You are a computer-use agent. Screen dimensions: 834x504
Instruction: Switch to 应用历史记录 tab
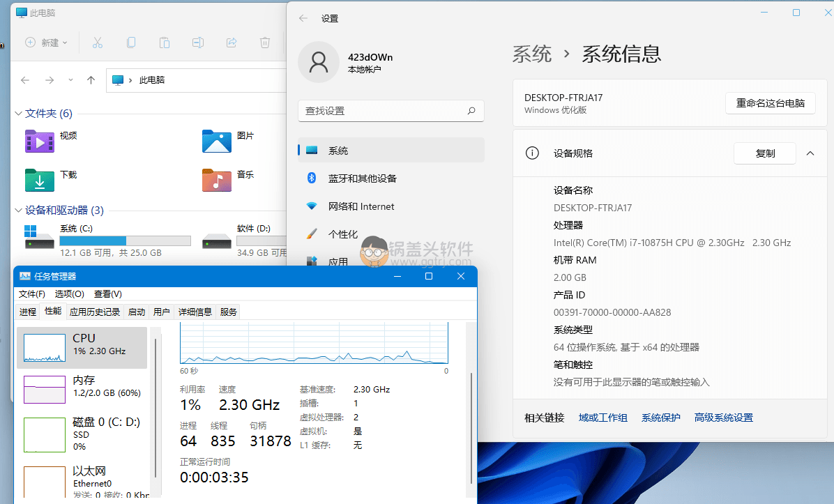point(95,312)
